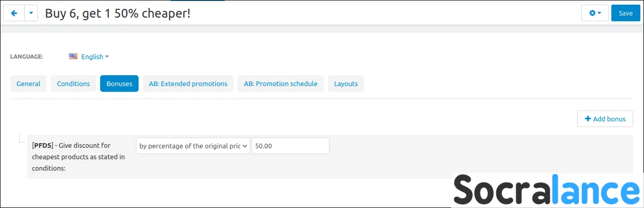This screenshot has width=644, height=208.
Task: Click the Socralance logo
Action: pyautogui.click(x=546, y=189)
